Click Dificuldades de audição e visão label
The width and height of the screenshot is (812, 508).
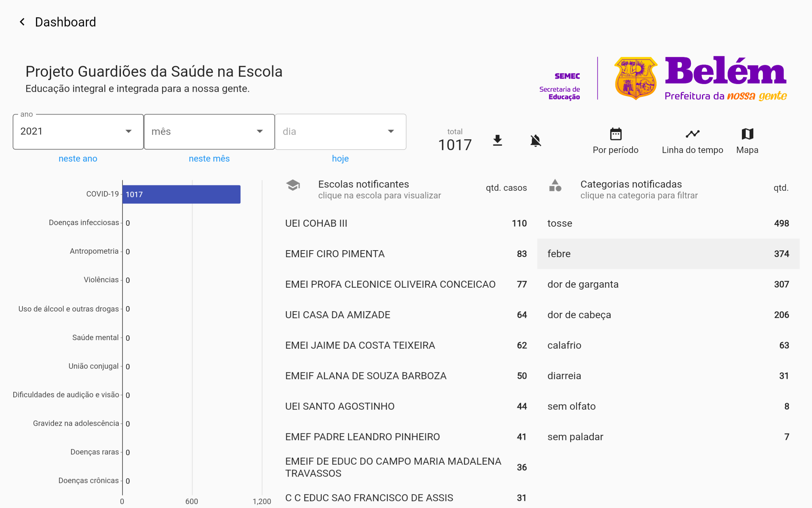(66, 394)
